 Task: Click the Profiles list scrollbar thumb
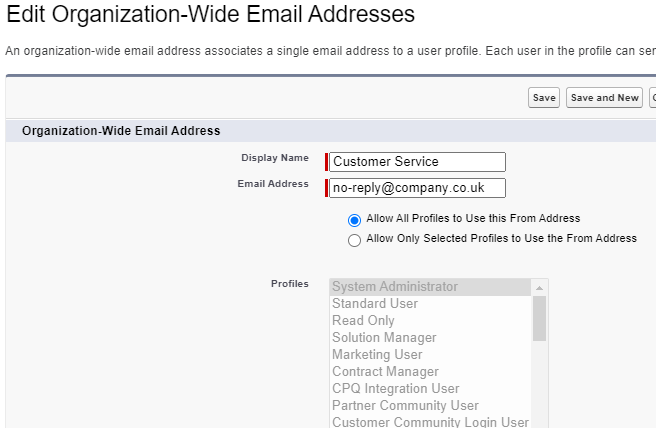(540, 317)
